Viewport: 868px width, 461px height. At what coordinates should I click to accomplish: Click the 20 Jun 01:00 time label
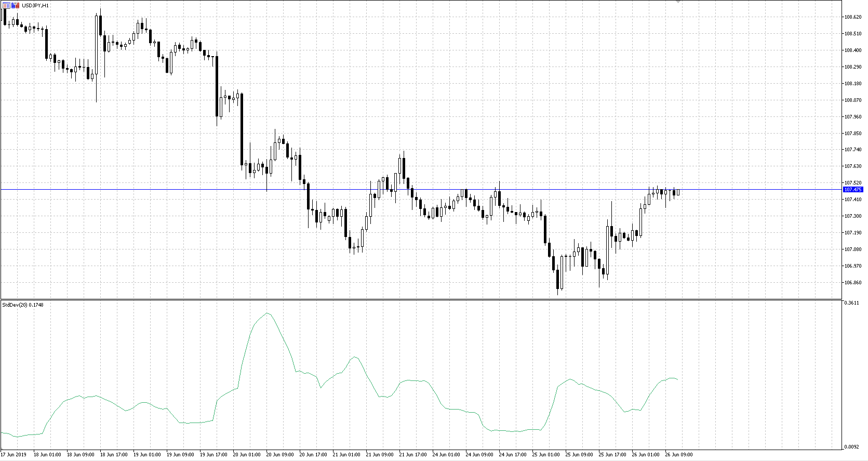point(246,455)
